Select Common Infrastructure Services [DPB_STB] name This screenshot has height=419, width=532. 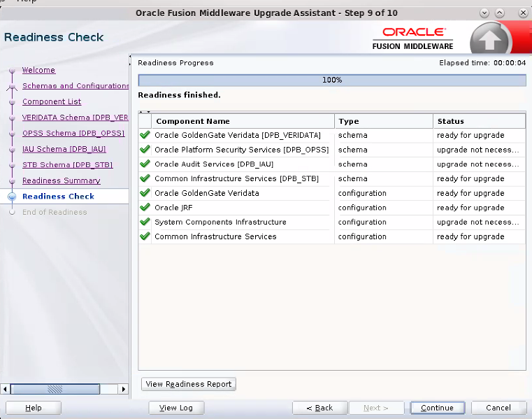coord(236,178)
